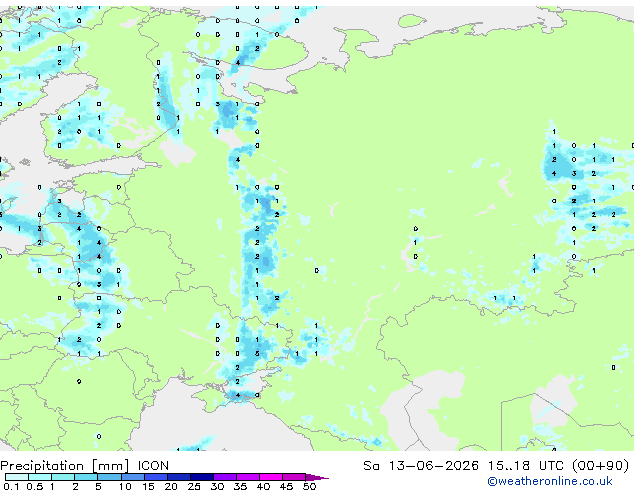
Task: Click the 'Sa 13-06-2026 15..18 UTC (00+90)' timestamp
Action: coord(496,466)
